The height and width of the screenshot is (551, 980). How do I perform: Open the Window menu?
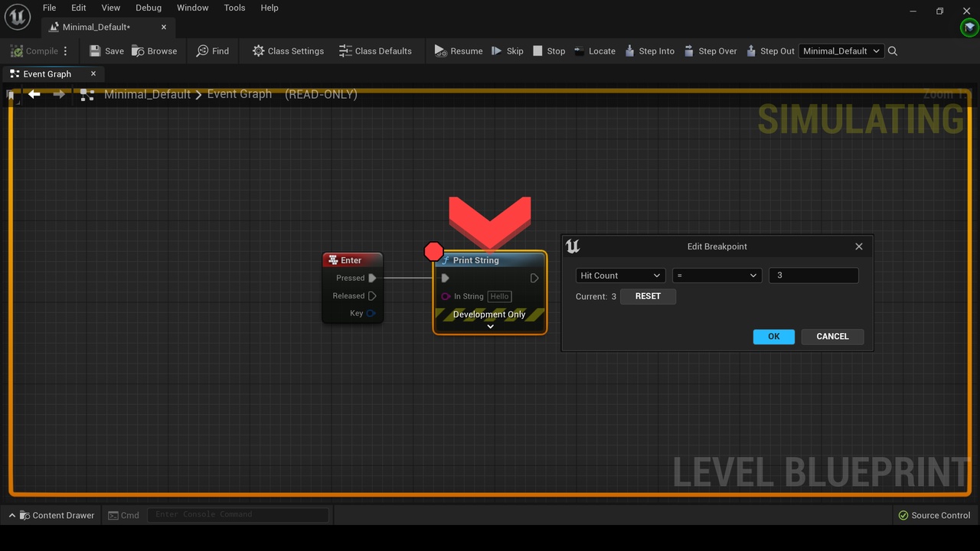pyautogui.click(x=193, y=8)
